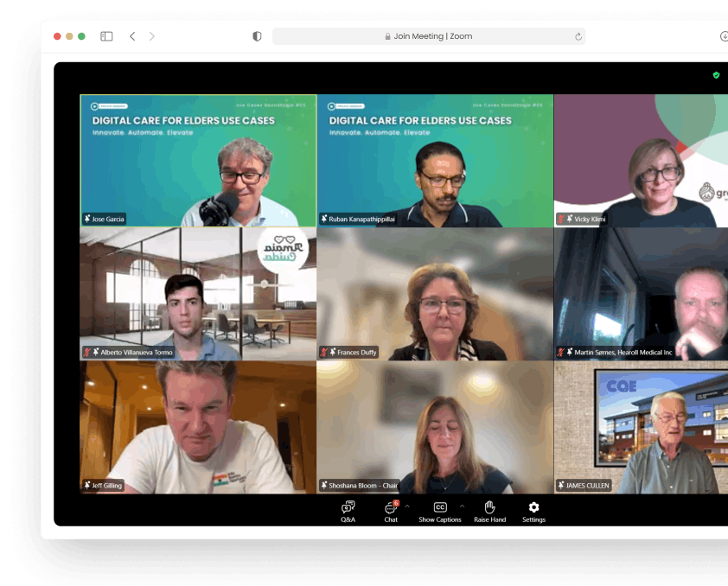Expand the Show Captions options chevron
Viewport: 728px width, 586px height.
click(x=462, y=506)
